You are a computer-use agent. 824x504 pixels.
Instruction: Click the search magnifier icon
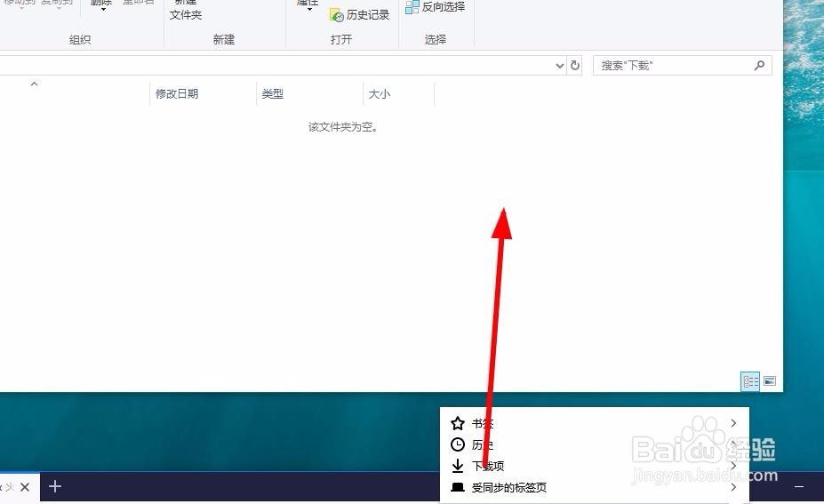coord(759,65)
